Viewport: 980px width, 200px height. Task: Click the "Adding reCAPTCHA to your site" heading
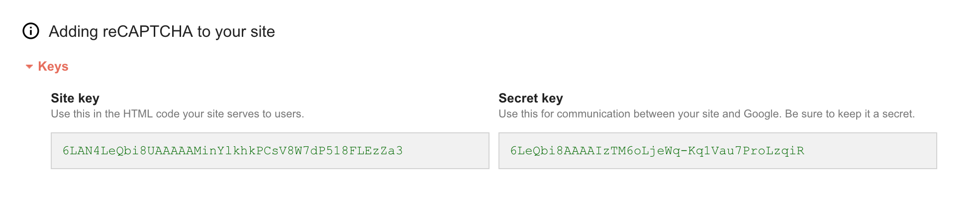pyautogui.click(x=162, y=31)
